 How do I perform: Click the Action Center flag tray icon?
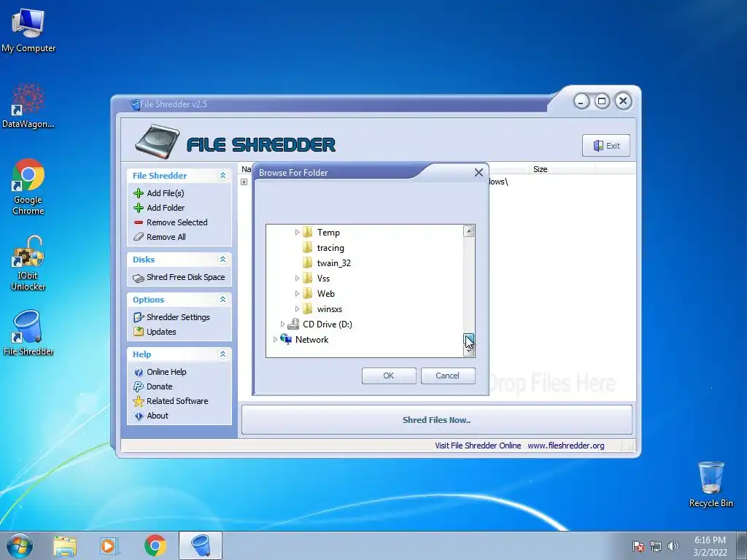(x=638, y=546)
